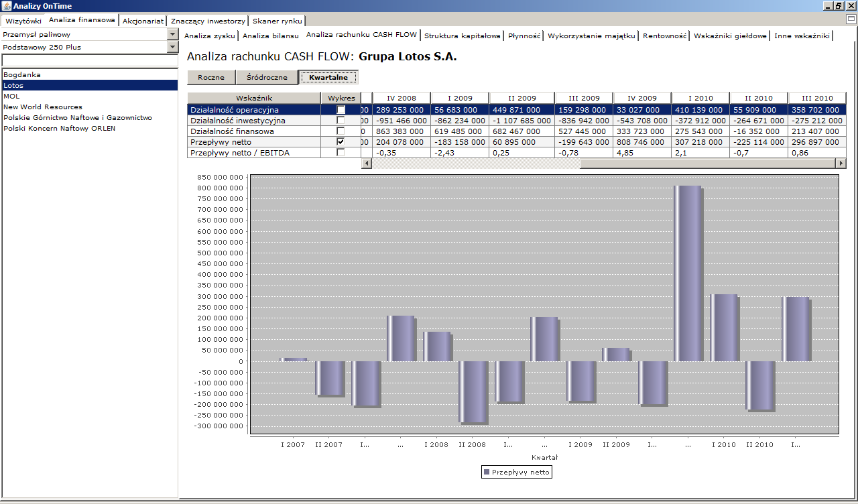Open the Struktura kapitałowa subtab
The height and width of the screenshot is (504, 858).
pos(463,36)
